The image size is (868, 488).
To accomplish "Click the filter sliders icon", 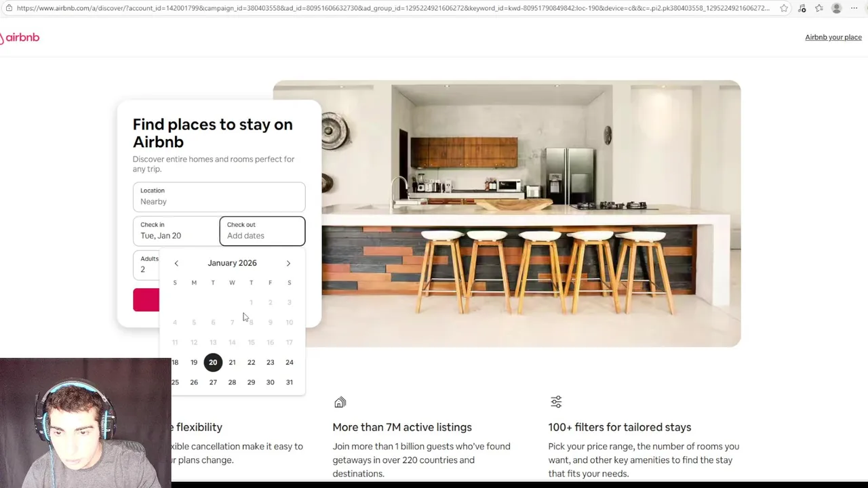I will coord(556,402).
